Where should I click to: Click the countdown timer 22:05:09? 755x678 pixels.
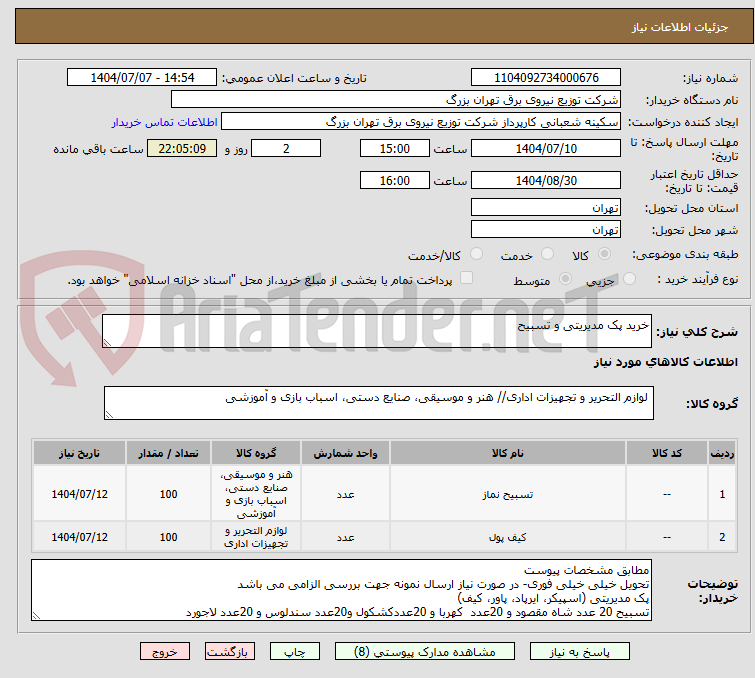(182, 148)
